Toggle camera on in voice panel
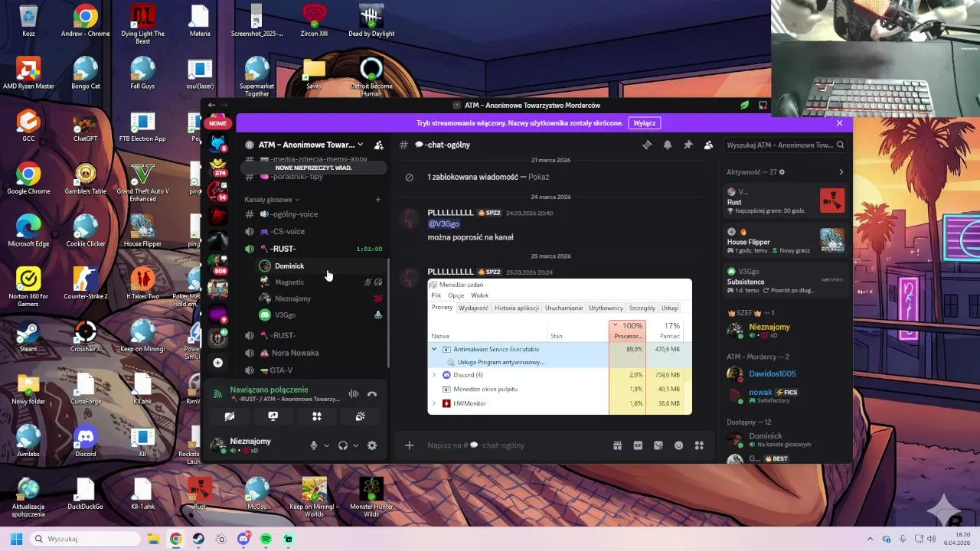The width and height of the screenshot is (980, 551). pyautogui.click(x=230, y=416)
